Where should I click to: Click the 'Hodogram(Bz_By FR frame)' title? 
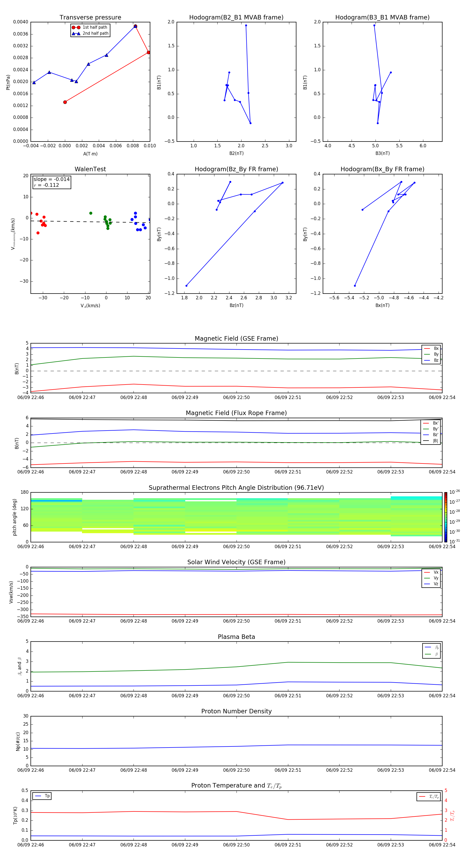(236, 169)
